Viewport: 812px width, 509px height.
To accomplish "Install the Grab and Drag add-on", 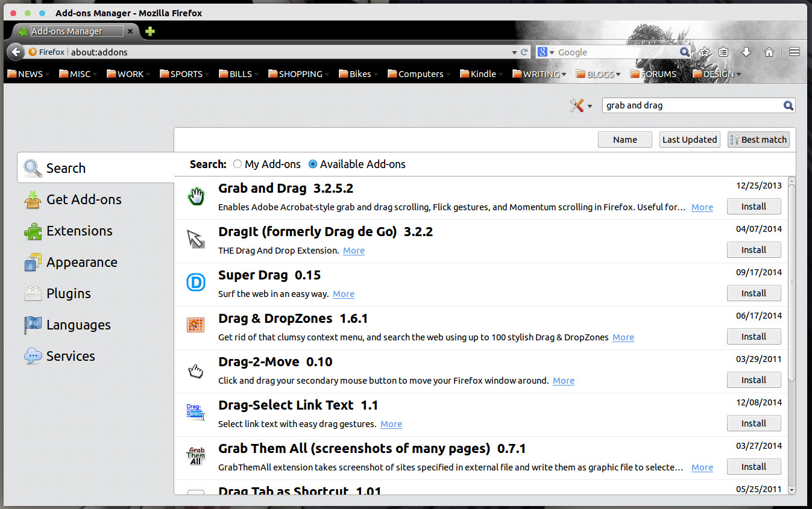I will click(754, 207).
